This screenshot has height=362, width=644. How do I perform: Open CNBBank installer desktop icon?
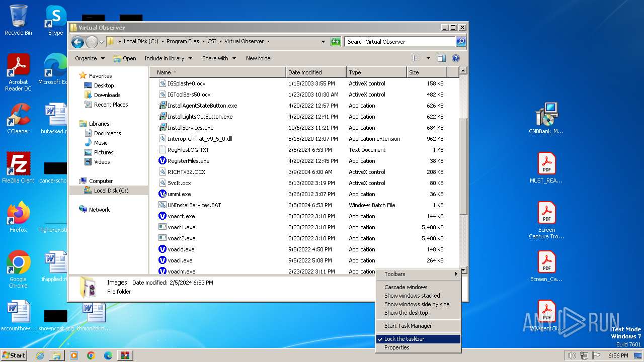(x=546, y=119)
